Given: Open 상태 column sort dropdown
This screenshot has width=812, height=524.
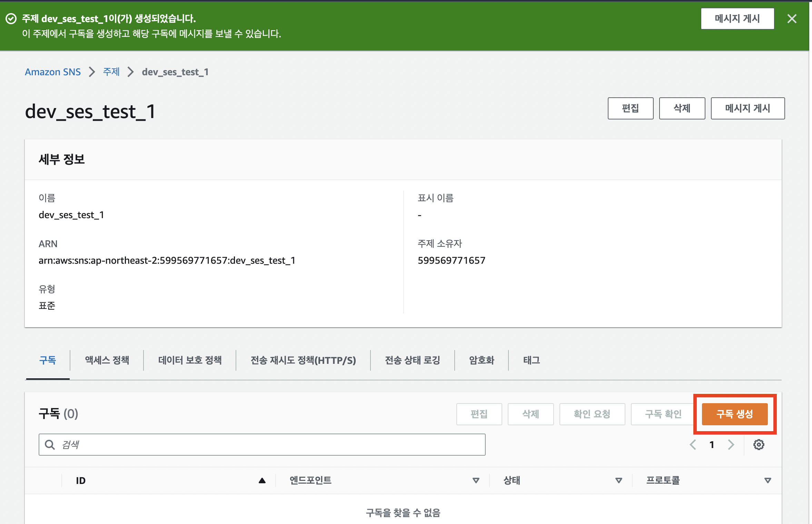Looking at the screenshot, I should click(618, 481).
